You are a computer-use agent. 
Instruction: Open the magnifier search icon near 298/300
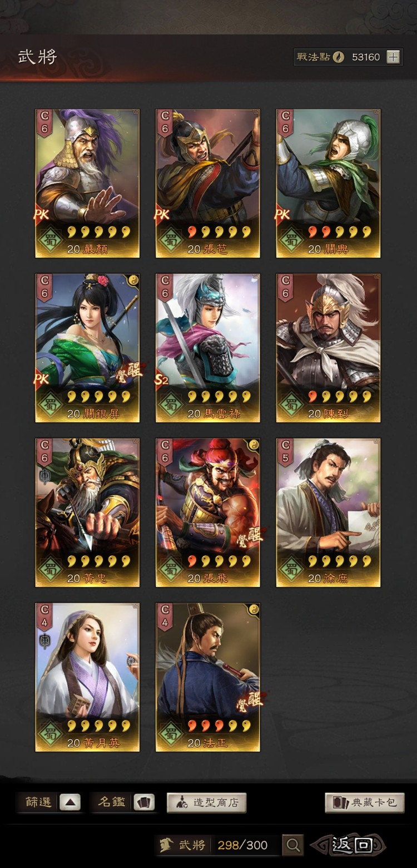pyautogui.click(x=292, y=845)
